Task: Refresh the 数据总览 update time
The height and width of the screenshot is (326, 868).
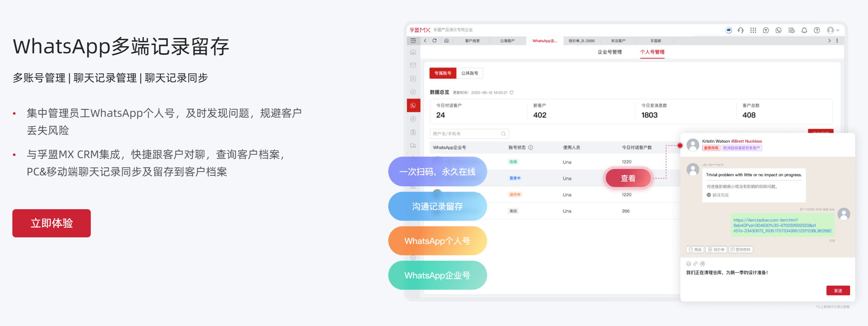Action: tap(511, 92)
